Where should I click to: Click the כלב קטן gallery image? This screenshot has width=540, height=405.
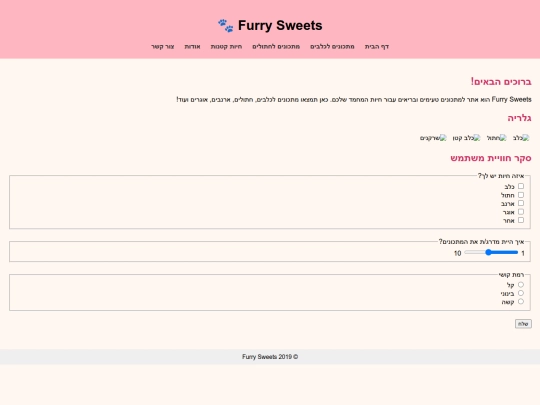pyautogui.click(x=466, y=138)
